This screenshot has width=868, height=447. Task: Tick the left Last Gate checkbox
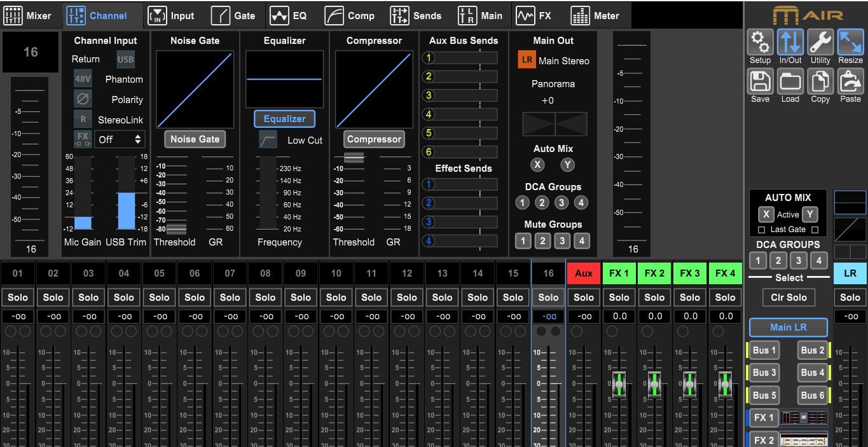[761, 230]
